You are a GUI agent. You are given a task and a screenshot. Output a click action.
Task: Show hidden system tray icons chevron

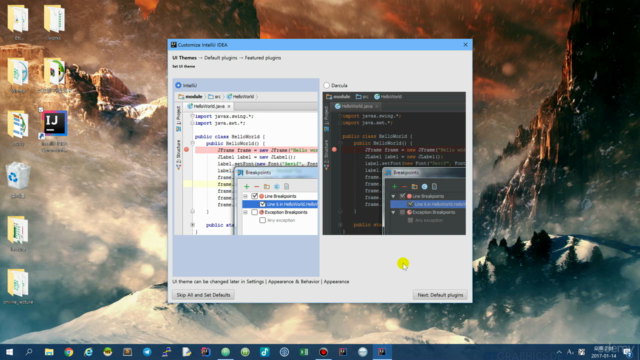pos(559,352)
